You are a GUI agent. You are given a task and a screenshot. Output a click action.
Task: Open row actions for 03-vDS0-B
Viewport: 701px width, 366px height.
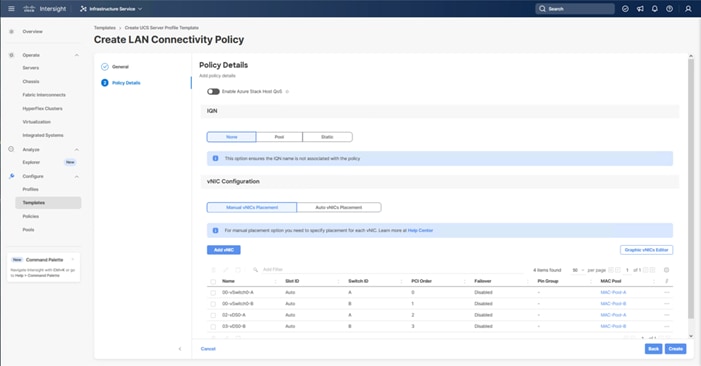click(x=667, y=326)
